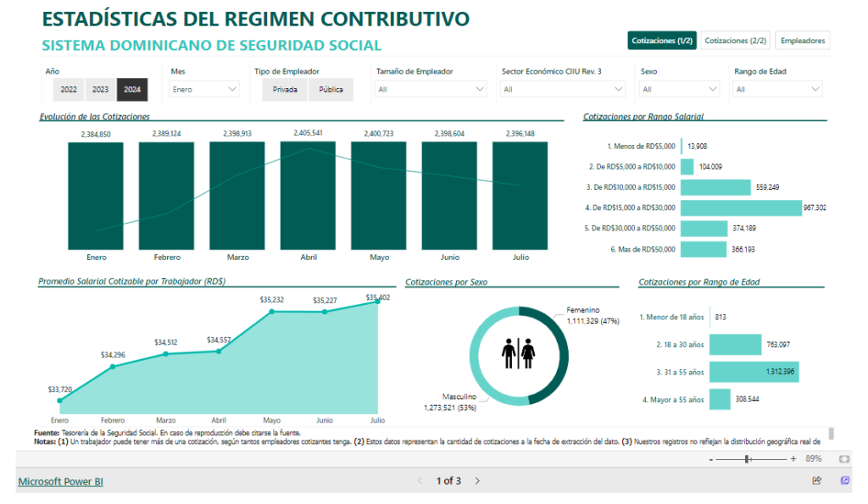Select year 2022 filter

69,89
